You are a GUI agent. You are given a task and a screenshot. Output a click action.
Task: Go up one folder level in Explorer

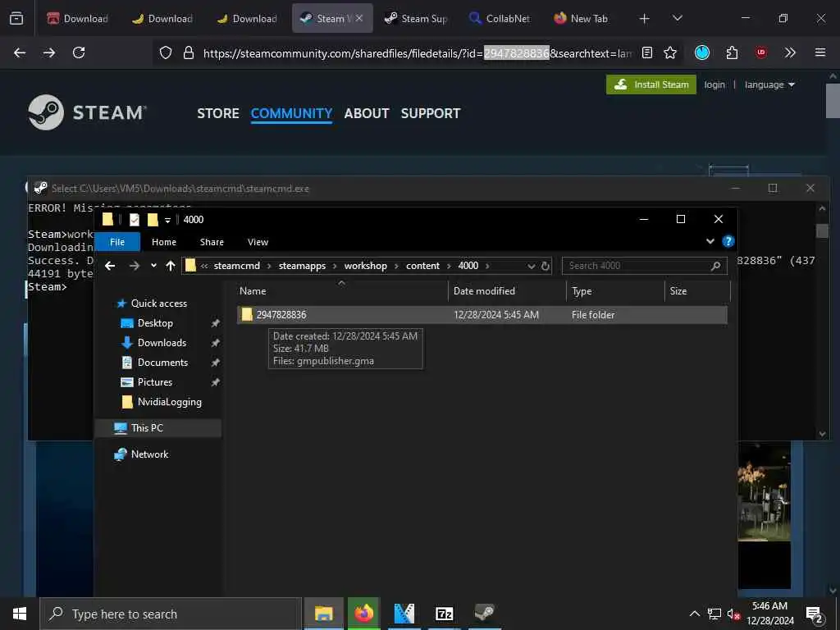[171, 266]
